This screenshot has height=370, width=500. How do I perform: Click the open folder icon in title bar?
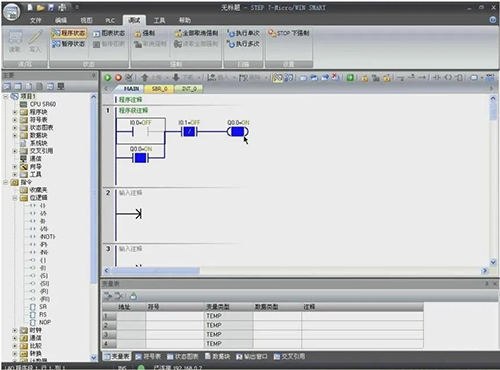pyautogui.click(x=40, y=7)
